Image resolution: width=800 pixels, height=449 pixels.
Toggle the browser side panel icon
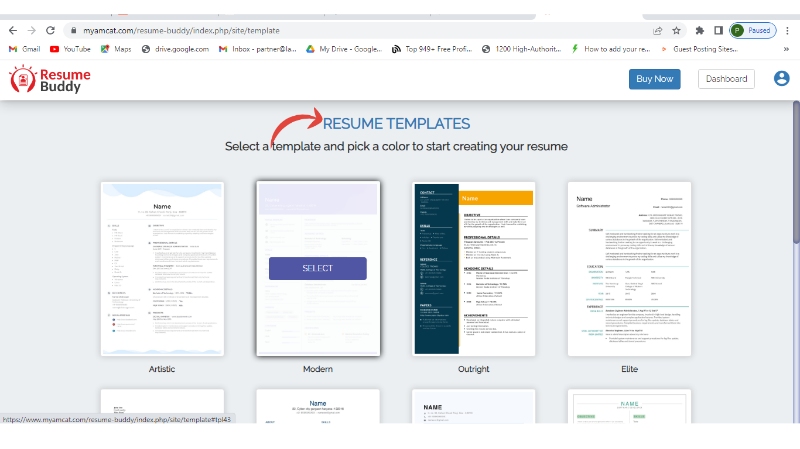718,31
